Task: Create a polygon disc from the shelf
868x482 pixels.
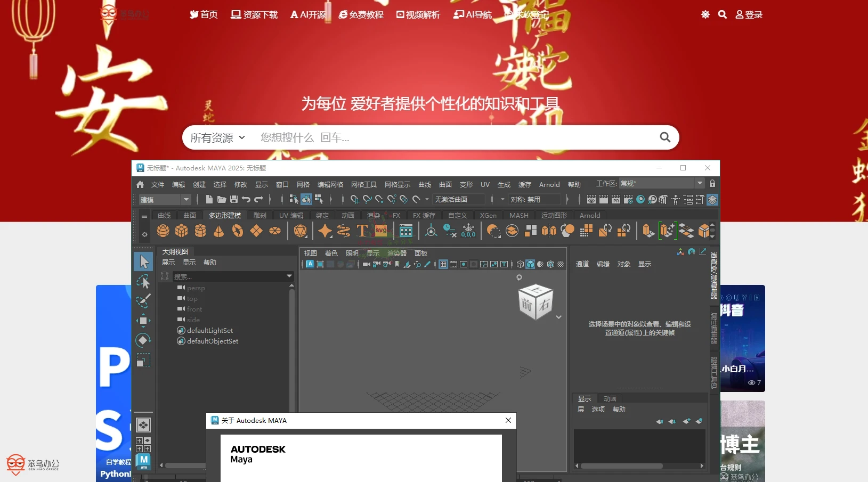Action: tap(275, 231)
